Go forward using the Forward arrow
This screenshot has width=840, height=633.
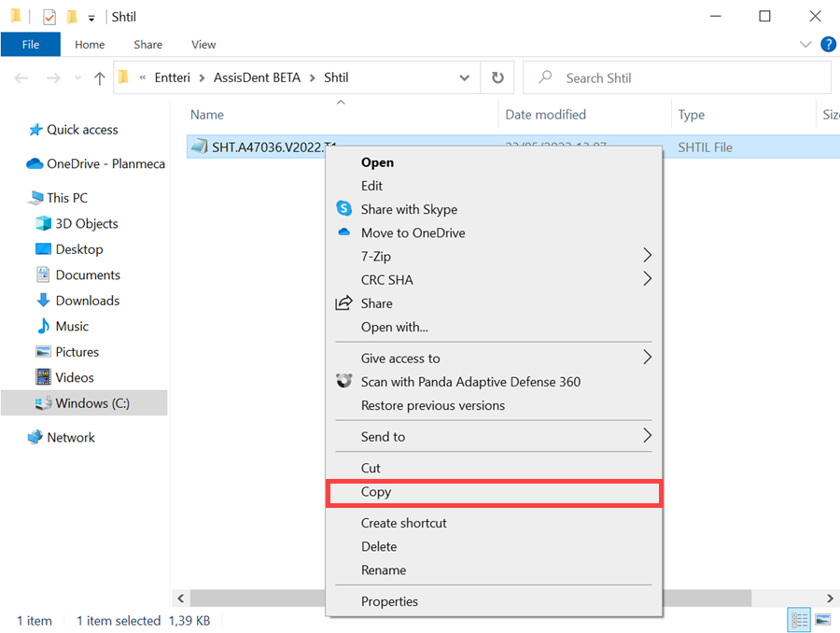[x=53, y=78]
